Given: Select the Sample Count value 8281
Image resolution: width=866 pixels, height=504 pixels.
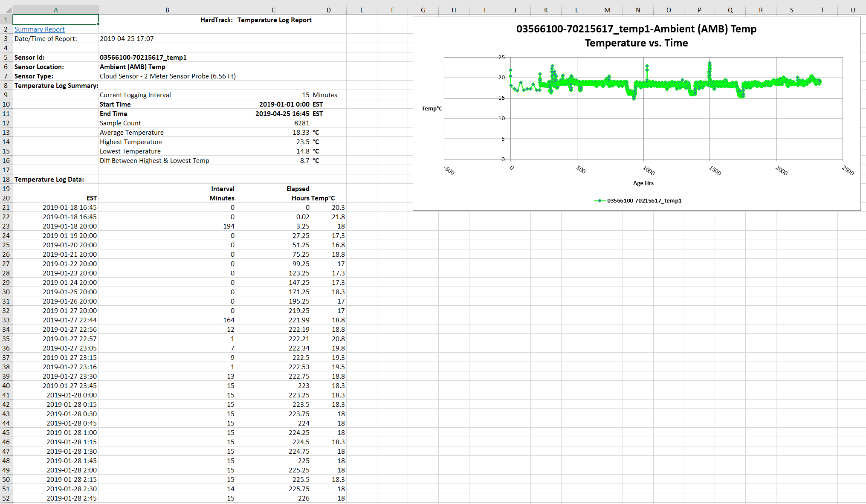Looking at the screenshot, I should tap(301, 123).
